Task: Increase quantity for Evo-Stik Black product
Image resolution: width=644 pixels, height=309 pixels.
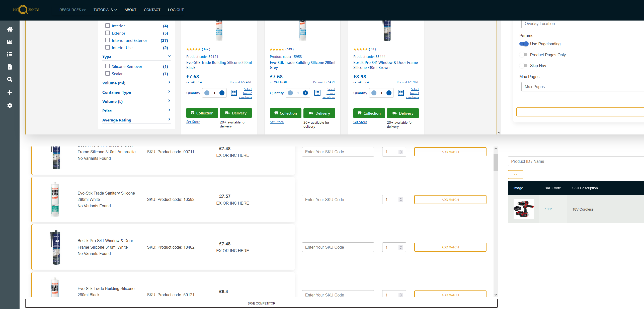Action: pyautogui.click(x=222, y=93)
